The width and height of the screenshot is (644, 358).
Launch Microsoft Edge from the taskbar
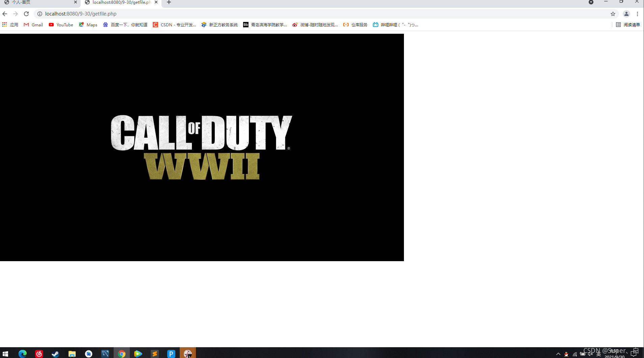pyautogui.click(x=23, y=353)
